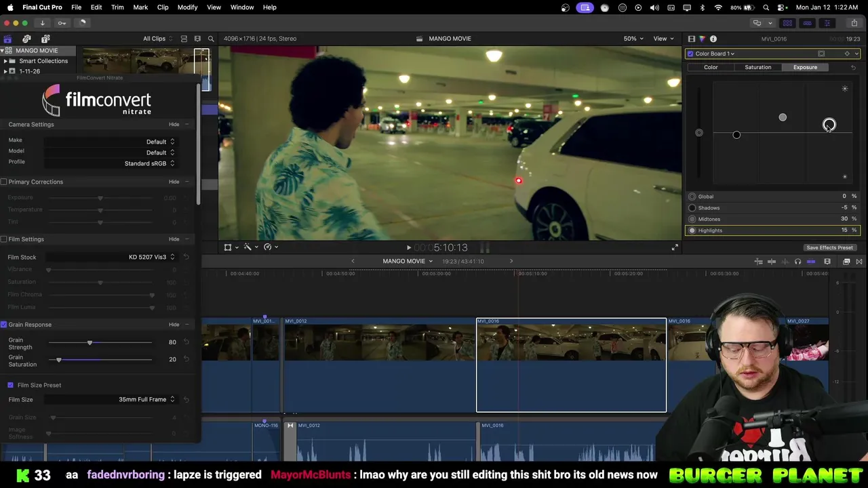Toggle the timeline panel layout button

[x=807, y=23]
